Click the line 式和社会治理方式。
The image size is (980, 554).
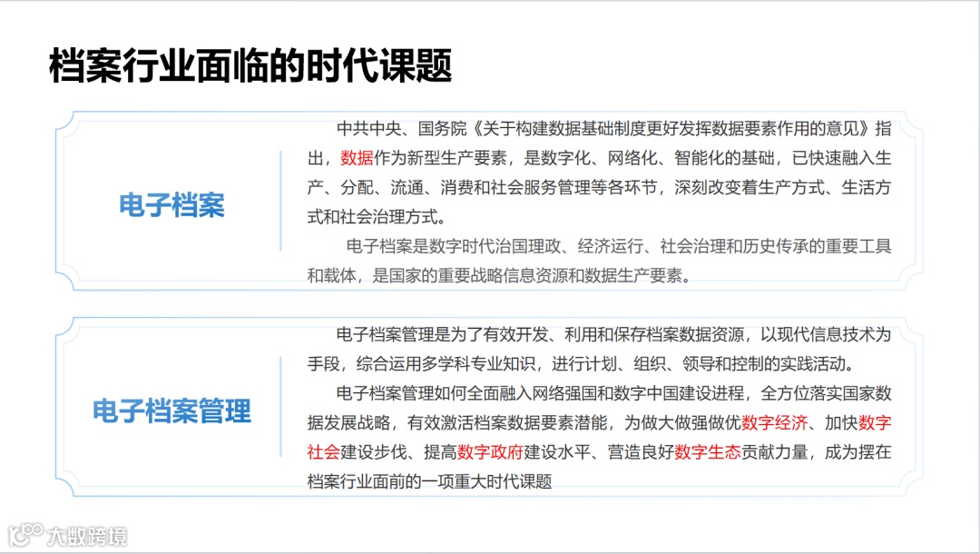pos(377,217)
